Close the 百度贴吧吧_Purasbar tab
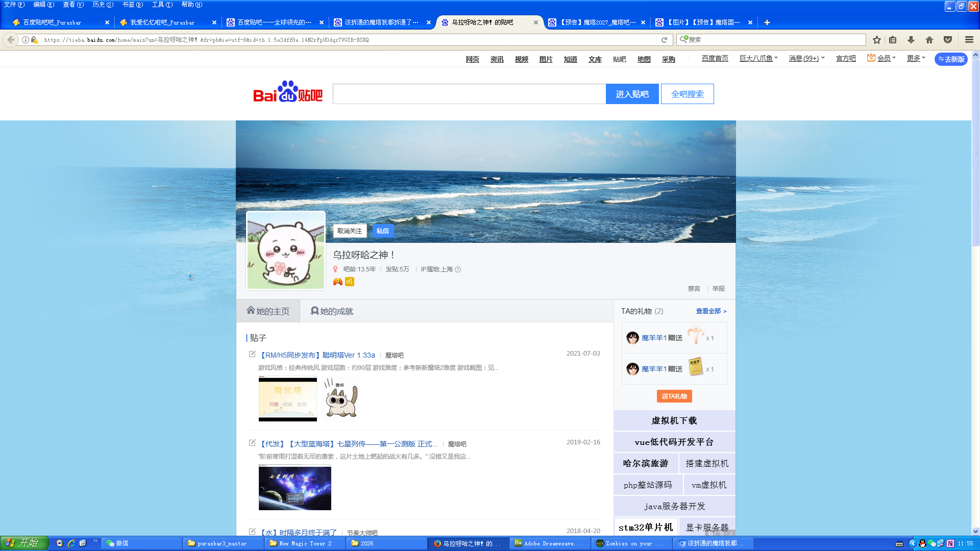Screen dimensions: 980x551 [x=107, y=22]
